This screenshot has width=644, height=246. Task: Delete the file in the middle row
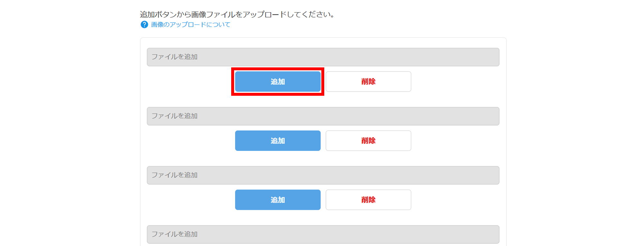point(368,141)
